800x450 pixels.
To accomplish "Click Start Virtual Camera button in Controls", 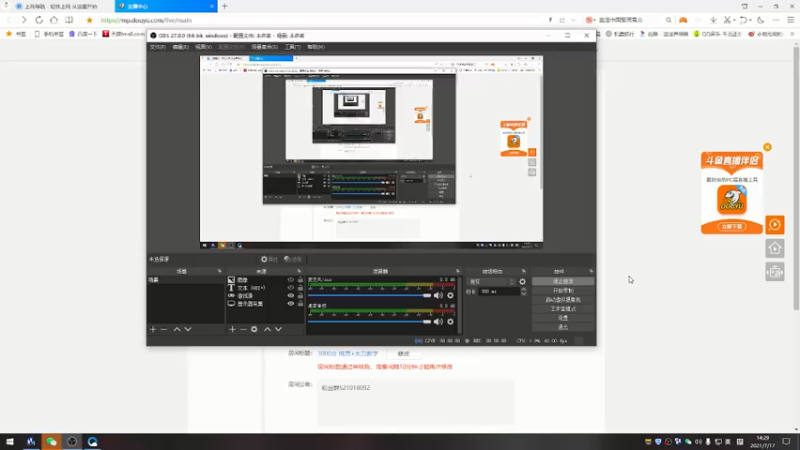I will (x=563, y=300).
